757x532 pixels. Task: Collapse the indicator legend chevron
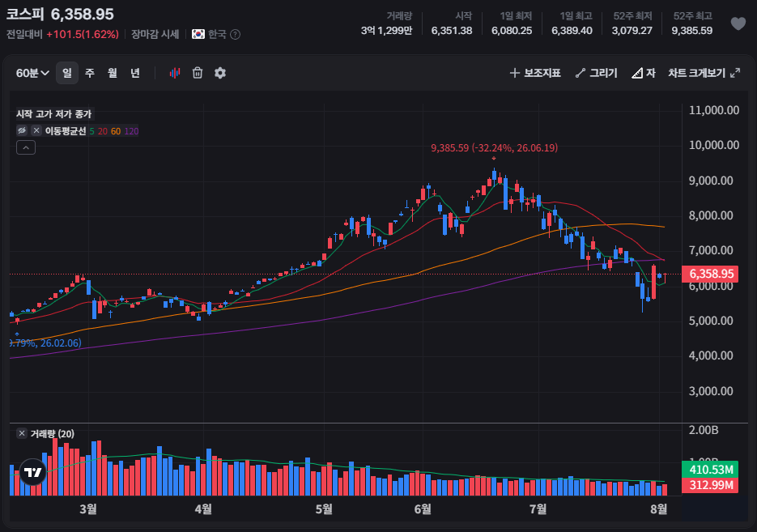pyautogui.click(x=26, y=147)
